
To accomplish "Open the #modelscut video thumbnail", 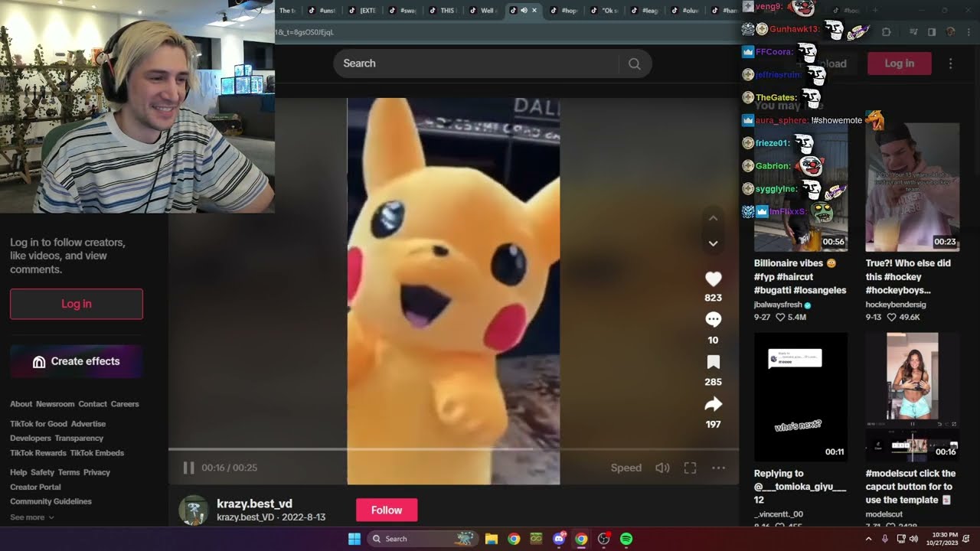I will pyautogui.click(x=913, y=397).
